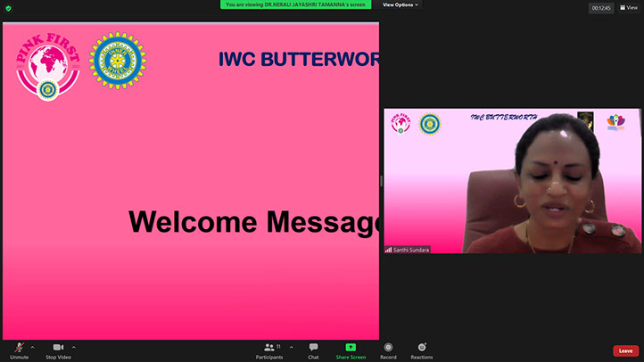Click the Pink First logo on the slide

46,66
